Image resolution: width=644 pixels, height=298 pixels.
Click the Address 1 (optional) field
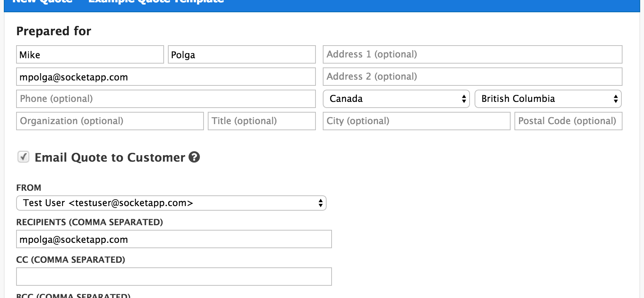click(472, 54)
